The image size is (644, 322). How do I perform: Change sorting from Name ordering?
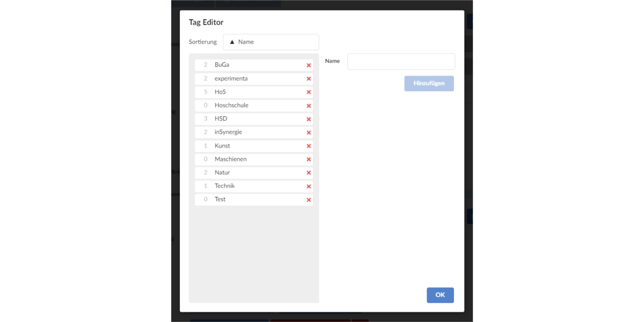tap(270, 42)
